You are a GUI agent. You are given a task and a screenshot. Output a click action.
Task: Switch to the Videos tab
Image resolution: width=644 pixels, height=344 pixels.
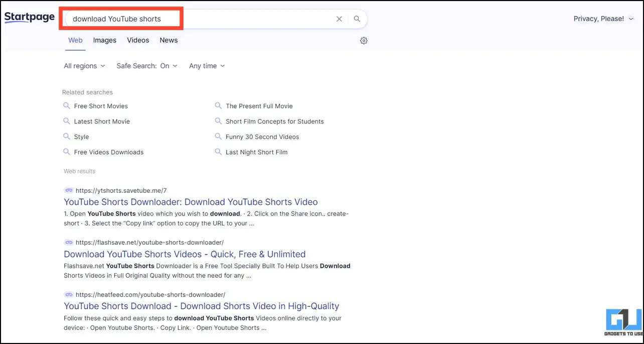[x=138, y=40]
